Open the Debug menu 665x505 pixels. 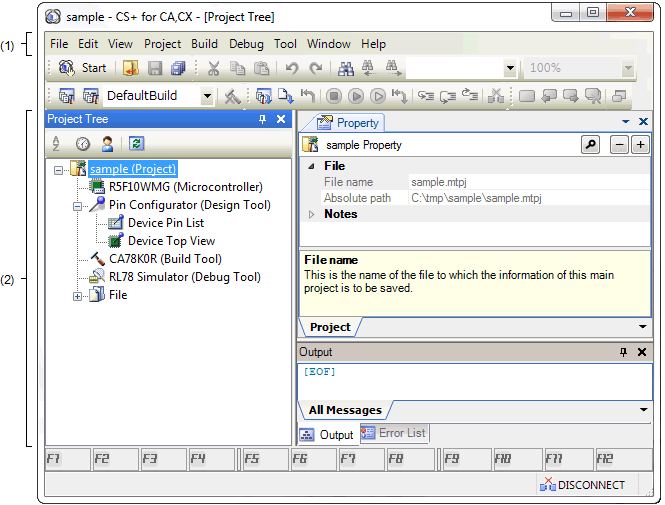[246, 44]
